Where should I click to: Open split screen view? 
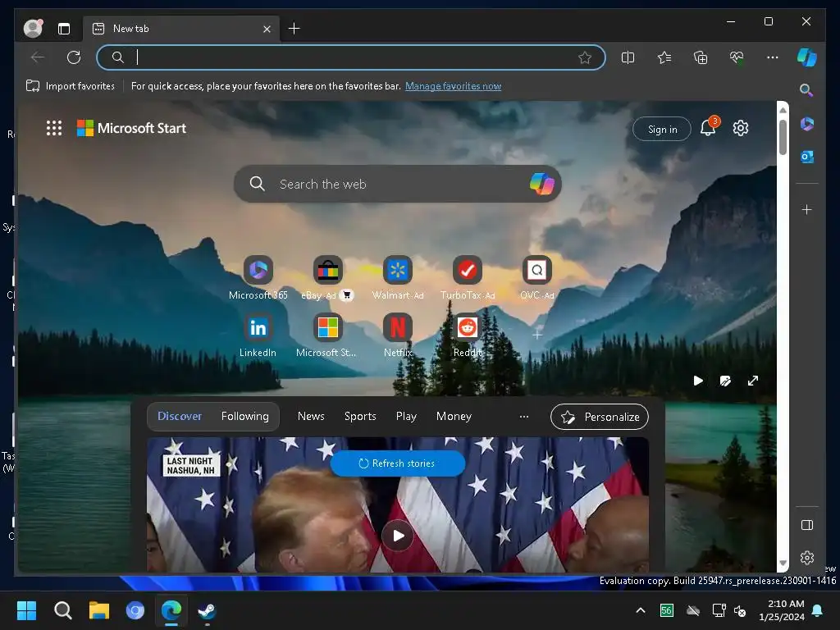tap(628, 57)
